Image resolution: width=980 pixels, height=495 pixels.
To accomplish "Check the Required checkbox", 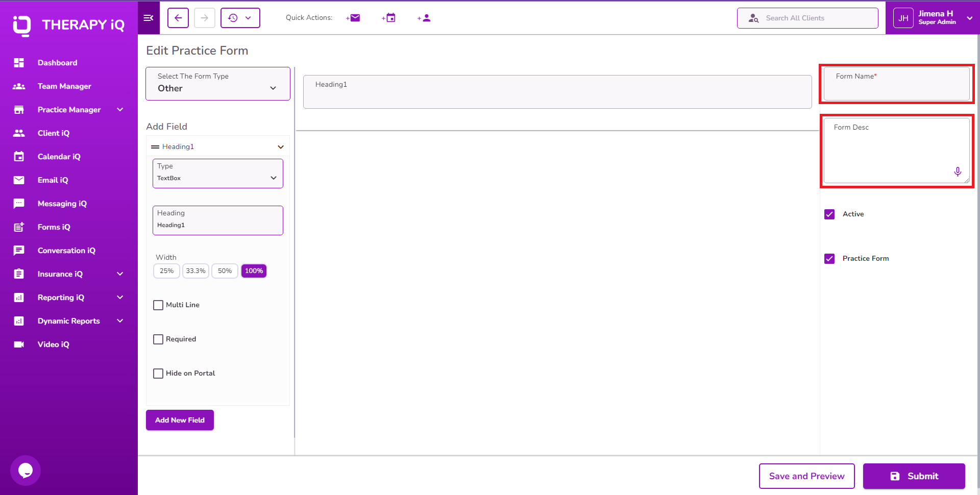I will (x=158, y=339).
